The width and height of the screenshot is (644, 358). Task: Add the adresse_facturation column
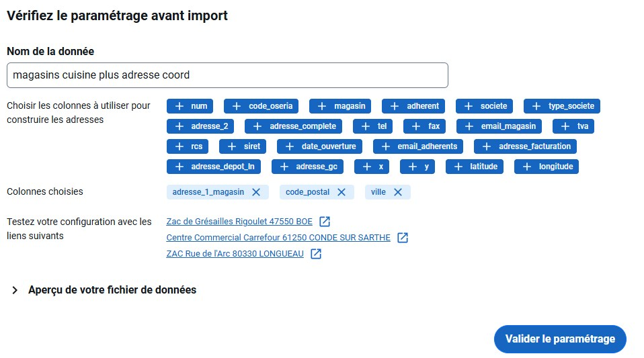525,146
